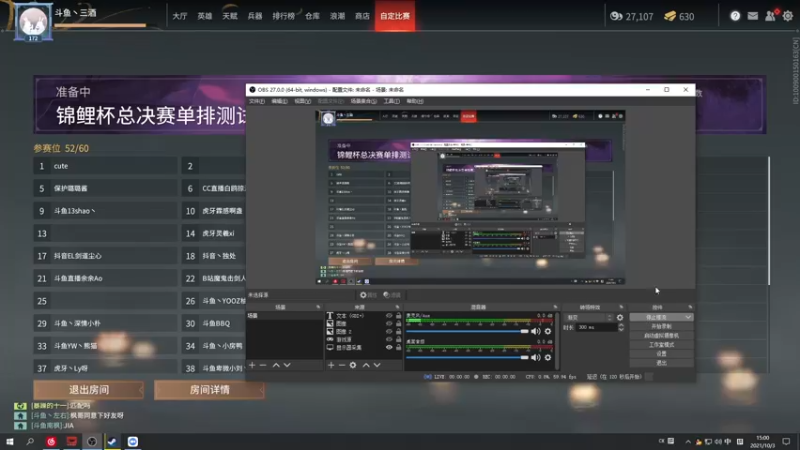The width and height of the screenshot is (800, 450).
Task: Open the OBS 帮助 menu
Action: click(414, 101)
